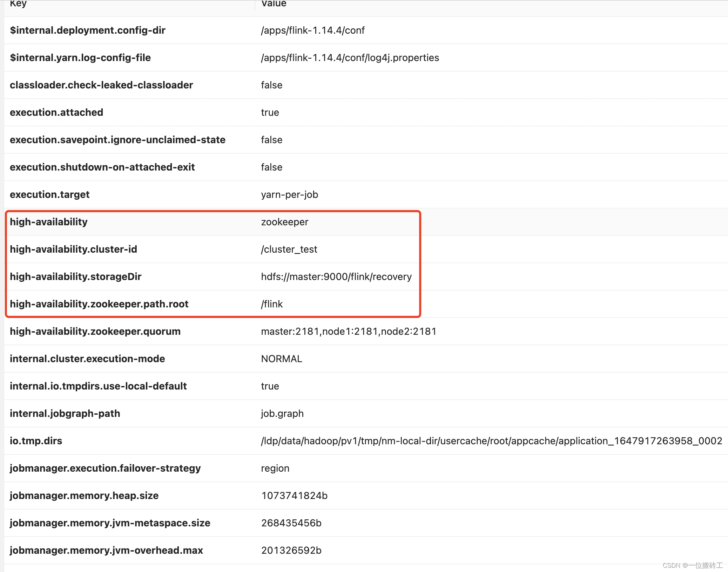Image resolution: width=728 pixels, height=572 pixels.
Task: Click the 268435456b value
Action: [291, 523]
